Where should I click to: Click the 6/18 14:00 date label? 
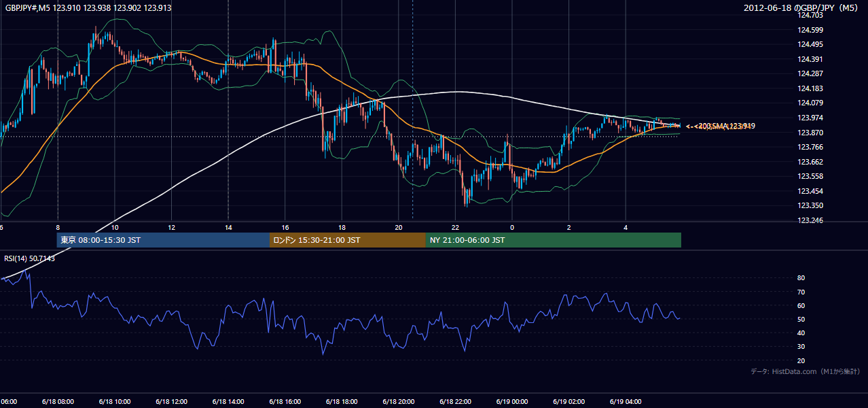(x=228, y=402)
